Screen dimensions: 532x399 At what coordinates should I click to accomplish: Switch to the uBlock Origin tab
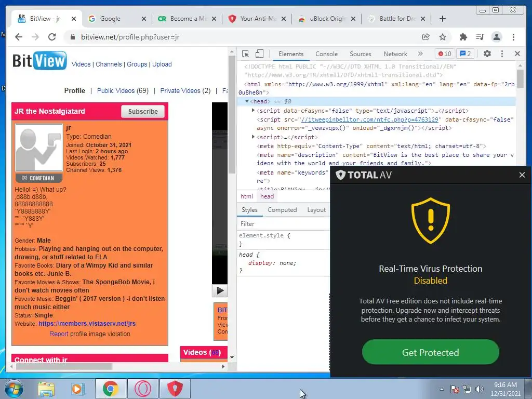(x=327, y=19)
